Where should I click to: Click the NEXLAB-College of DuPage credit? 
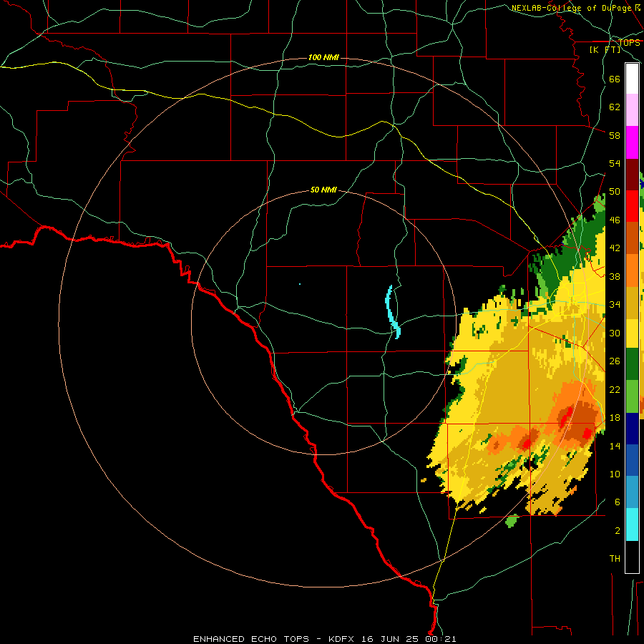point(576,8)
